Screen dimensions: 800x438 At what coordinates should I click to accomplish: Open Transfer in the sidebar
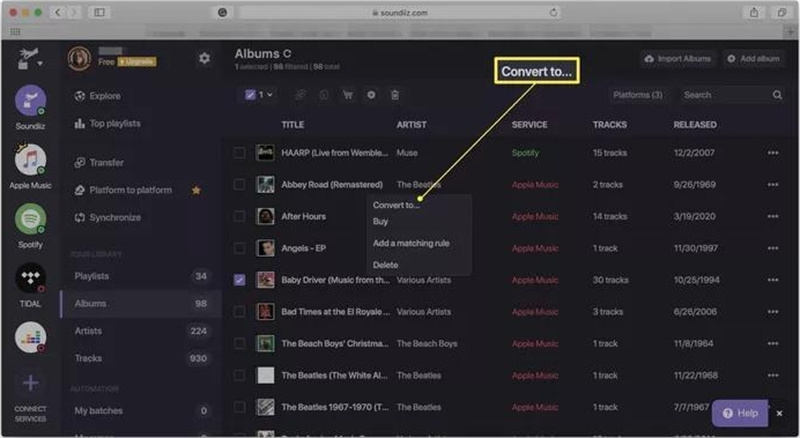pyautogui.click(x=99, y=163)
